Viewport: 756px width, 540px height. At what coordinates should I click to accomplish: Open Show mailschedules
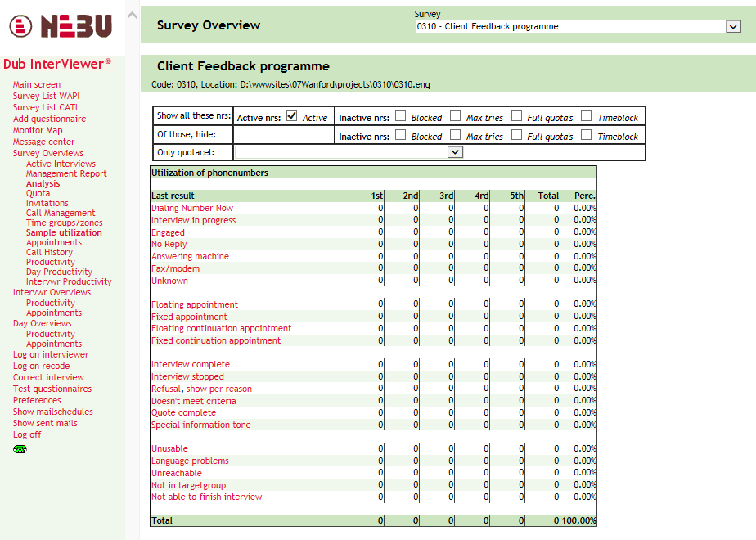coord(53,412)
